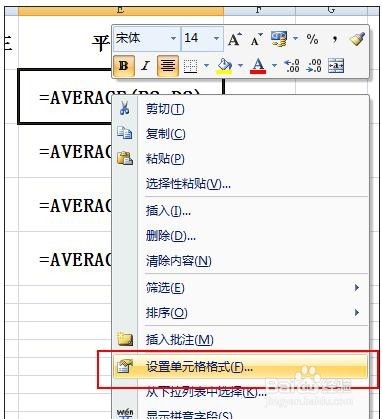Expand the fill color dropdown arrow

(240, 65)
